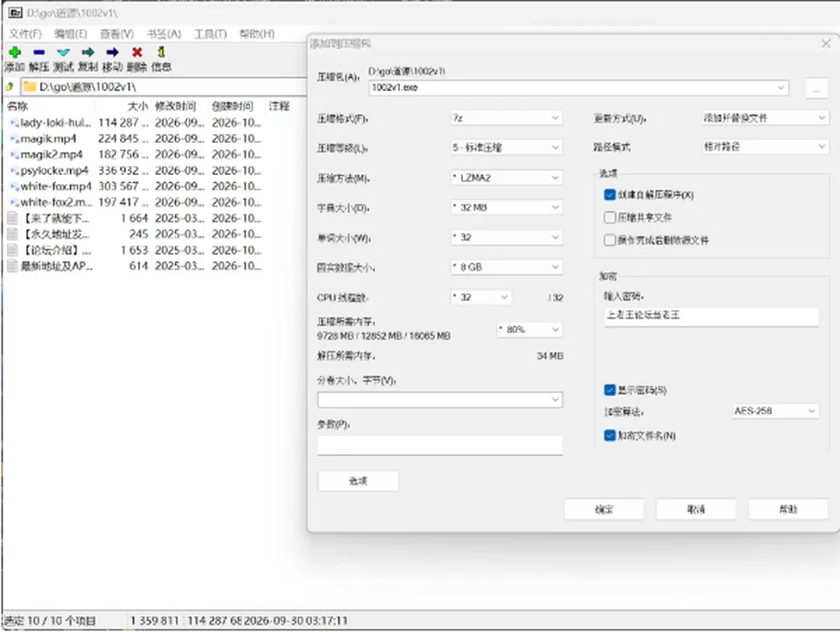Screen dimensions: 840x632
Task: Click the file icon of magik.mp4
Action: 15,139
